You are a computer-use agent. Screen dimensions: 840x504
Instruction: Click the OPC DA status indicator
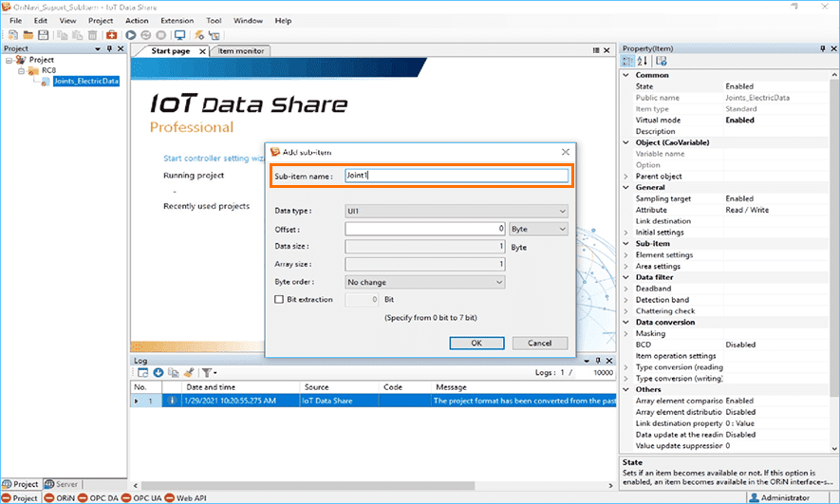tap(98, 498)
